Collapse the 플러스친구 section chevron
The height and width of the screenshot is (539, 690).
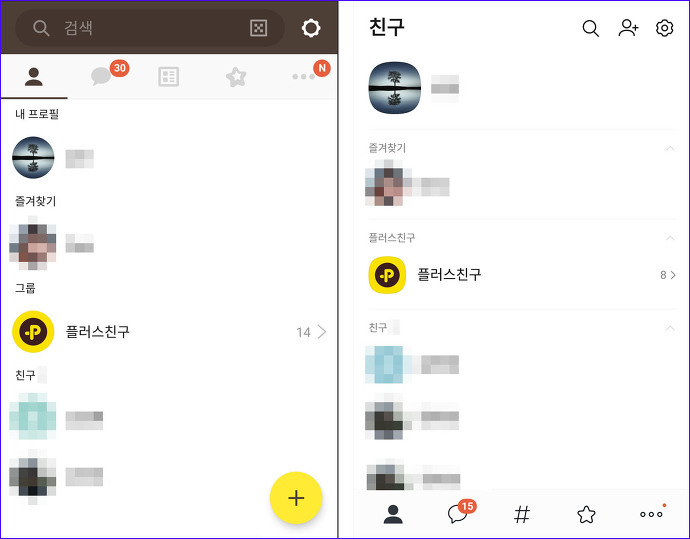(670, 238)
